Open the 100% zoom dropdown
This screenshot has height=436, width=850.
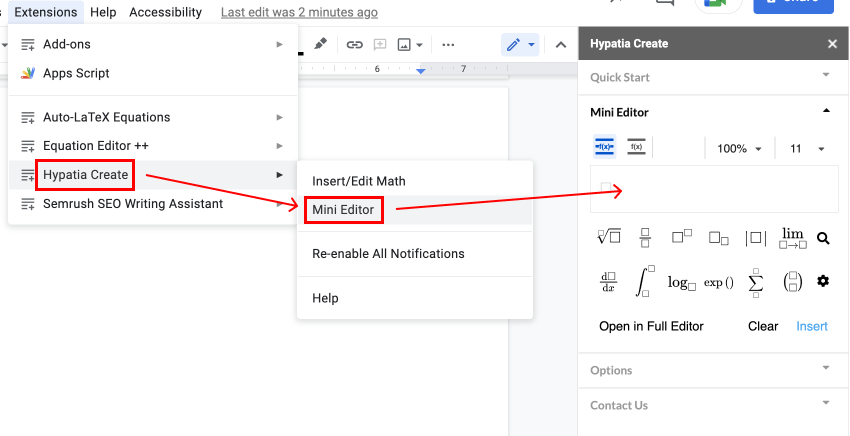(739, 149)
